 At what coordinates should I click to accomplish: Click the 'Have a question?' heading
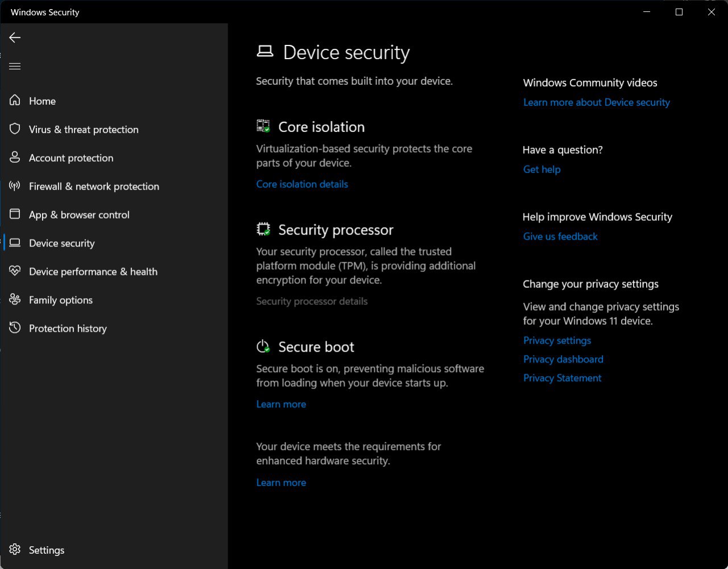[x=562, y=150]
